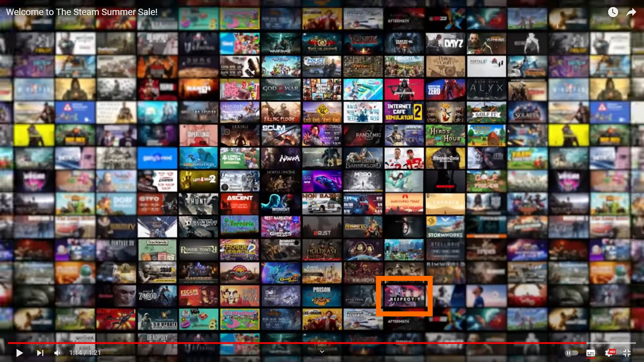Mute the video volume
Image resolution: width=644 pixels, height=362 pixels.
coord(57,353)
